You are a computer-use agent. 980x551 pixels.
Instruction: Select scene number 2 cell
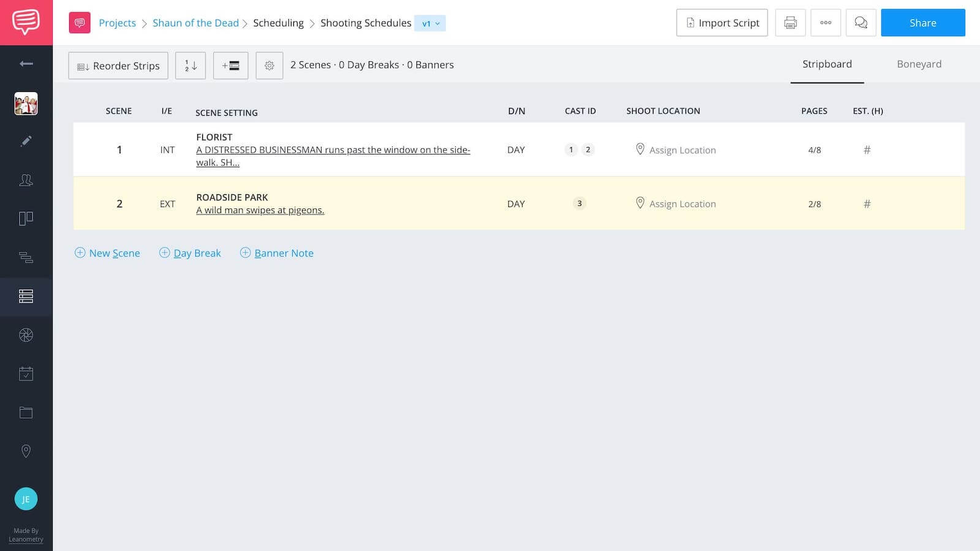click(x=119, y=203)
